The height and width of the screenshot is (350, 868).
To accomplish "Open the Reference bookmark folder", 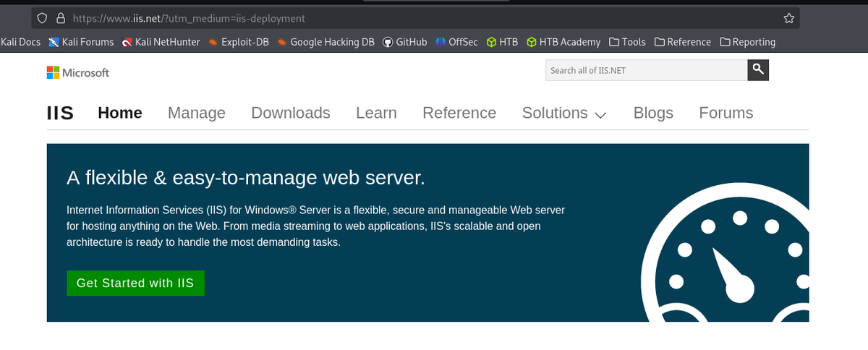I will pos(682,42).
